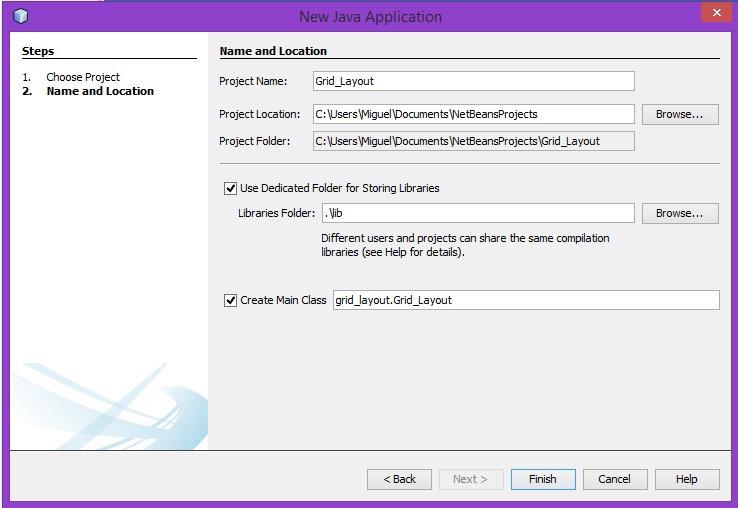Image resolution: width=738 pixels, height=508 pixels.
Task: Select the Name and Location step
Action: click(100, 91)
